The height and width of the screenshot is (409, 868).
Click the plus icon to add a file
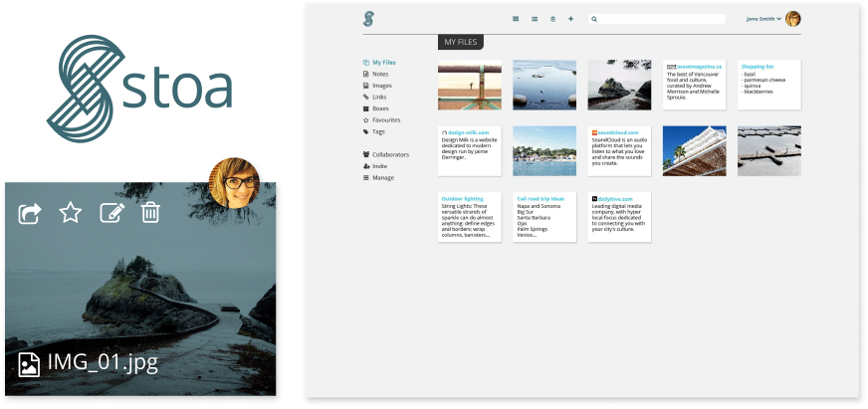click(570, 19)
